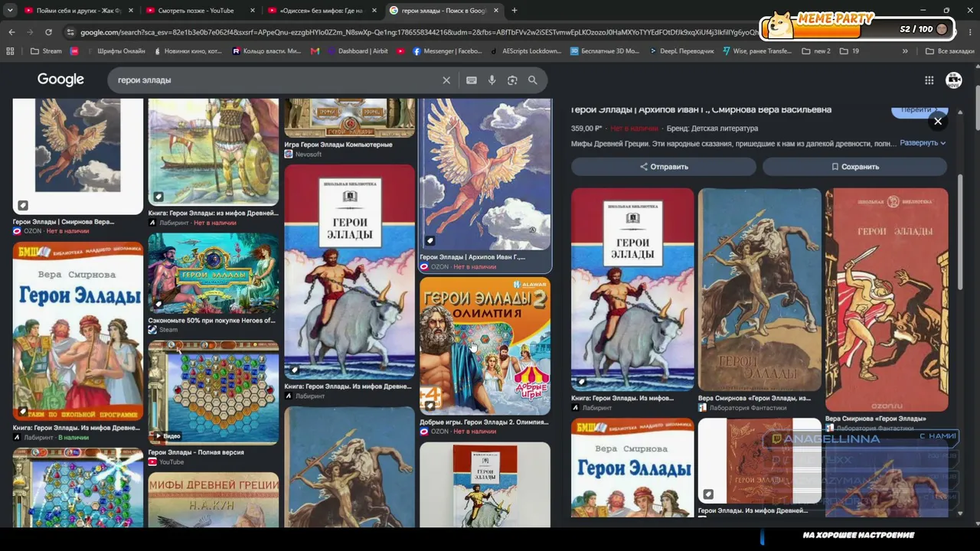Click panel caption 'Вера Смирнова «Герои Эллады»'
This screenshot has height=551, width=980.
[876, 419]
